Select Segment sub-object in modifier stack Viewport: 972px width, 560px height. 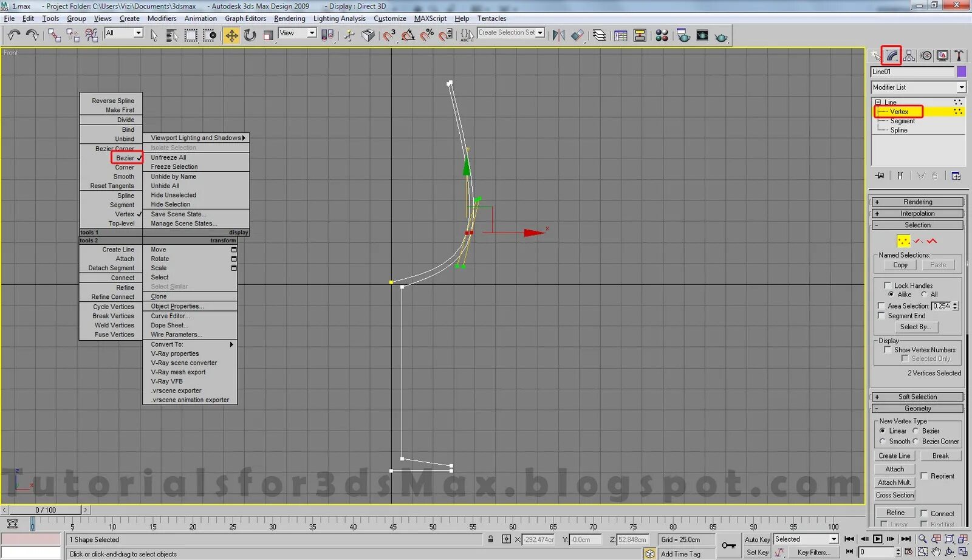point(902,121)
